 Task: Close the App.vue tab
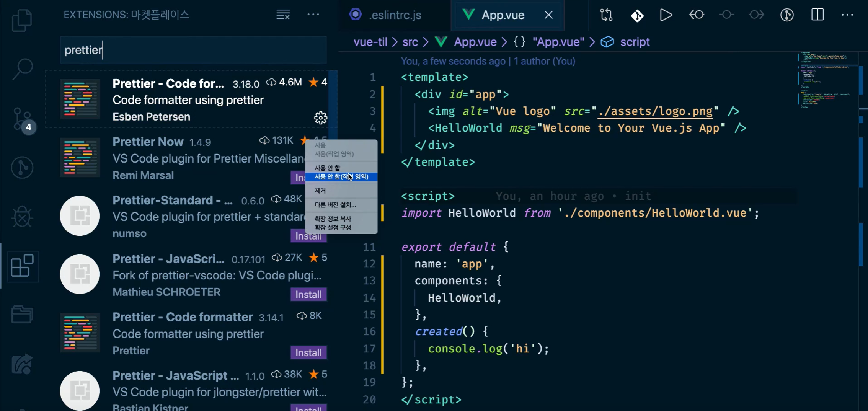(x=548, y=15)
